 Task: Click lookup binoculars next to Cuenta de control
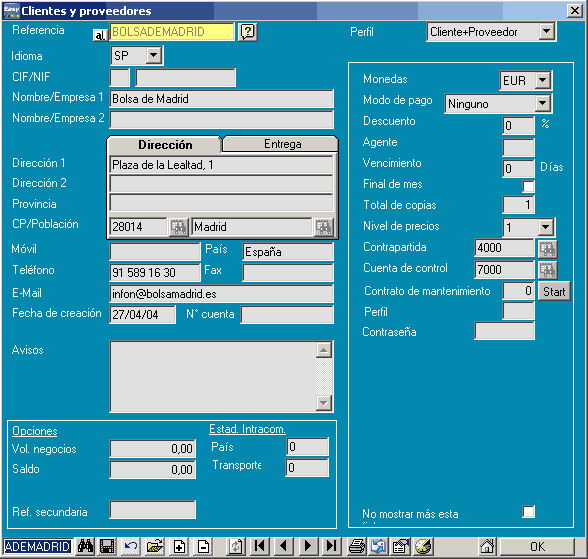point(548,270)
